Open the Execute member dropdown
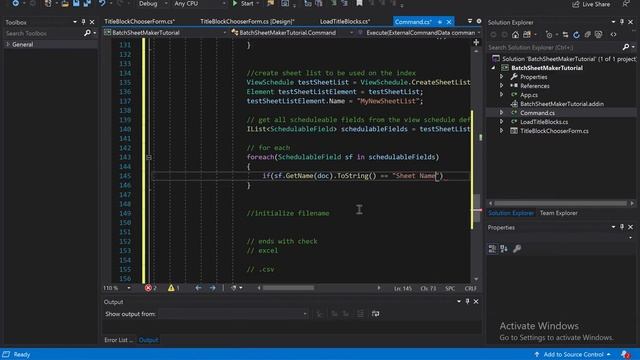 (419, 33)
